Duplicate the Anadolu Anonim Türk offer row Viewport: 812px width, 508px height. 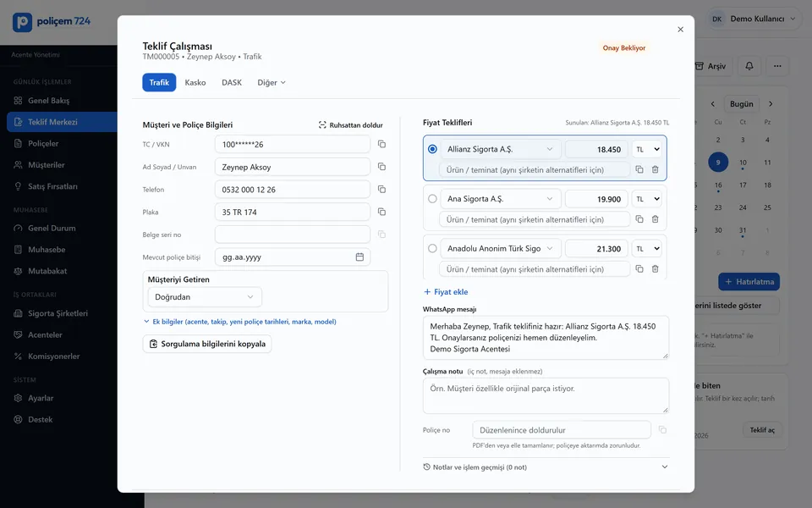point(639,269)
